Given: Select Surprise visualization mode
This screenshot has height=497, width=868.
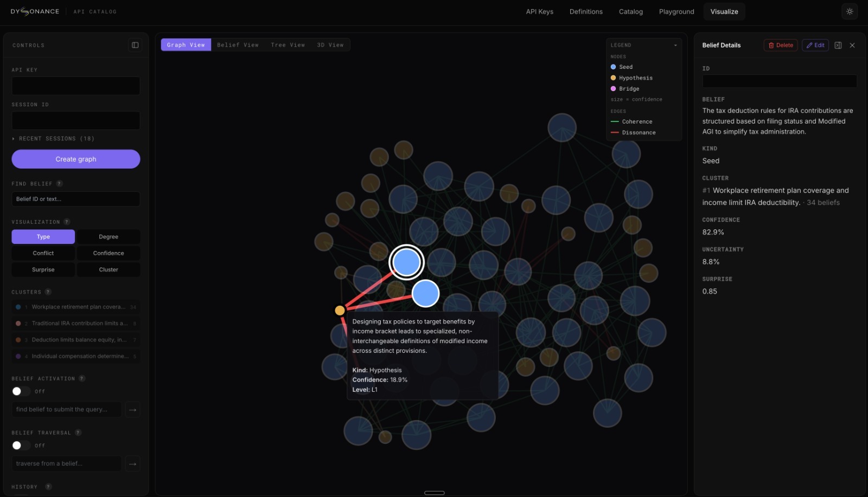Looking at the screenshot, I should [x=43, y=269].
